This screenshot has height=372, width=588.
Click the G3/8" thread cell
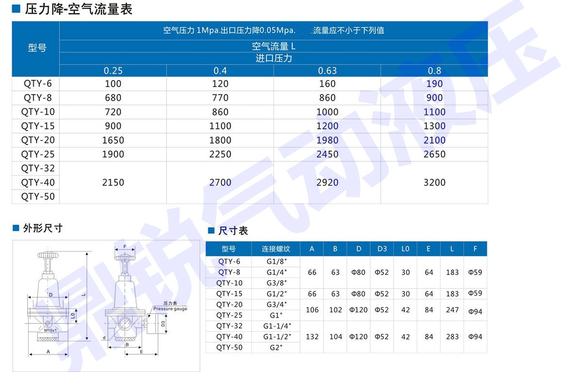[275, 283]
